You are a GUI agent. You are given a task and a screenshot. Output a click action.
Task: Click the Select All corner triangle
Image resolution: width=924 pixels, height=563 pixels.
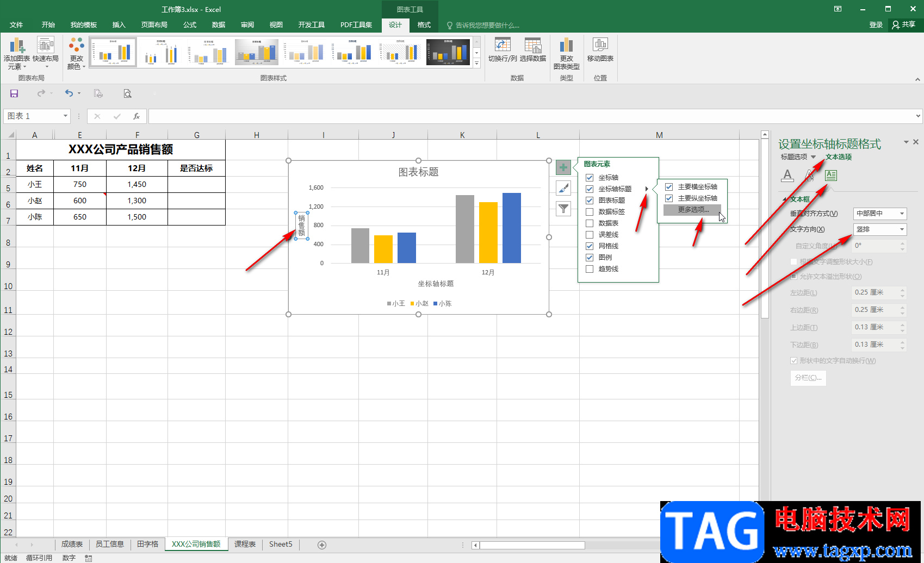coord(10,135)
